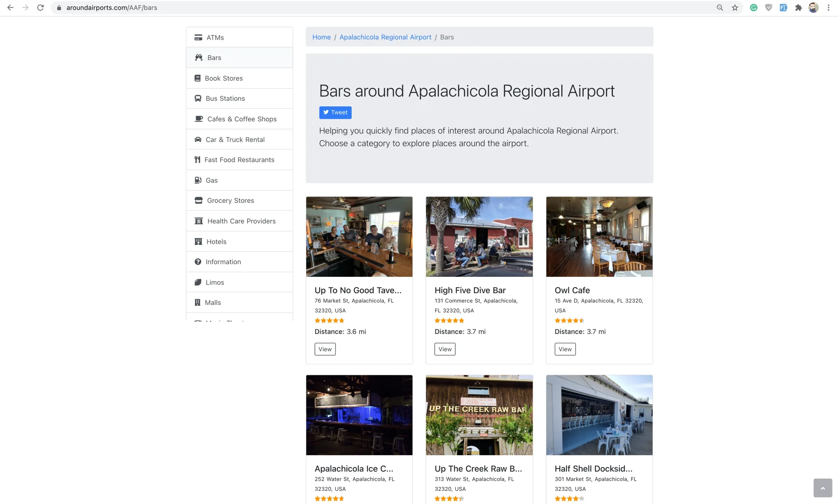Click the Information question mark icon
This screenshot has width=839, height=504.
(198, 262)
